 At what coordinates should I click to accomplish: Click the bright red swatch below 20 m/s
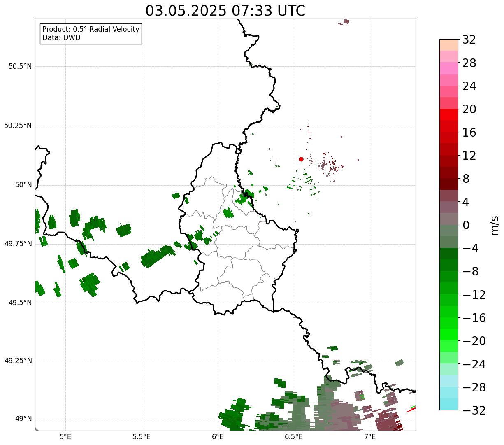[x=449, y=114]
